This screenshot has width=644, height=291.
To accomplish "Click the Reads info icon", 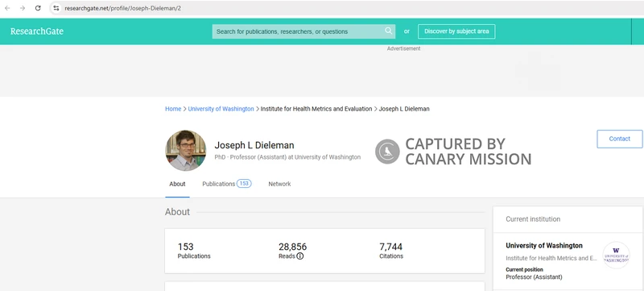I will [300, 256].
